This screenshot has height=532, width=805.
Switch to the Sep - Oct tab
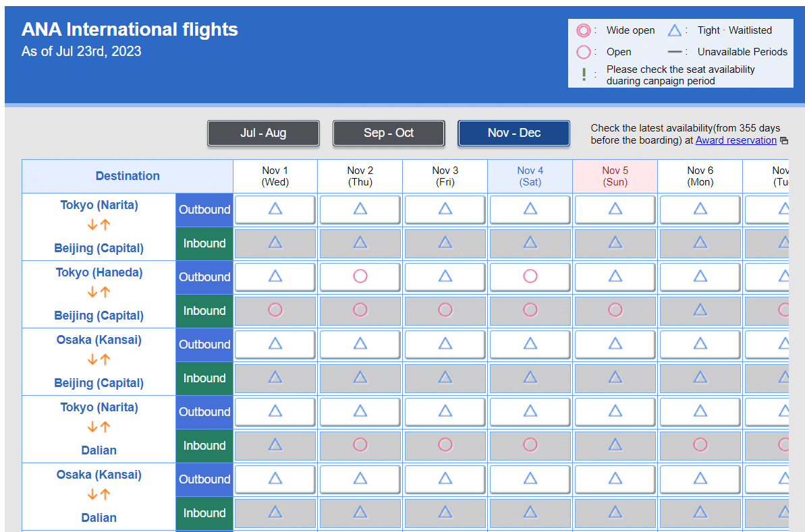(x=389, y=133)
